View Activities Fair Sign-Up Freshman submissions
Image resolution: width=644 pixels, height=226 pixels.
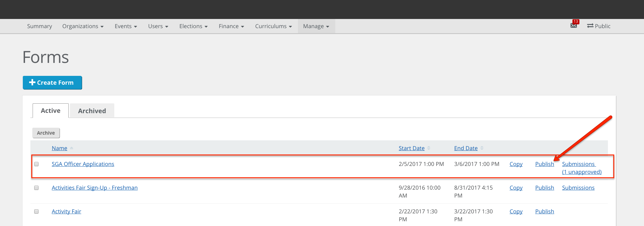point(578,188)
